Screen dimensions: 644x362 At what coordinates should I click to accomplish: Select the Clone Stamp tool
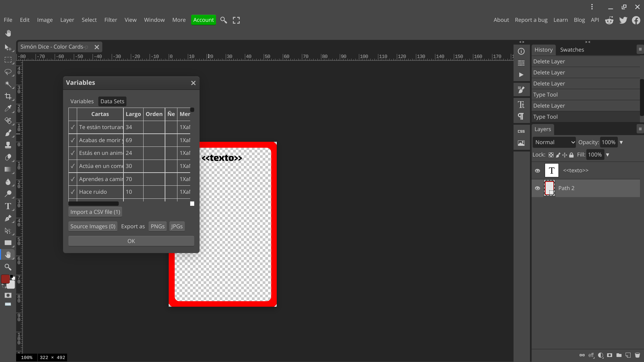coord(8,145)
